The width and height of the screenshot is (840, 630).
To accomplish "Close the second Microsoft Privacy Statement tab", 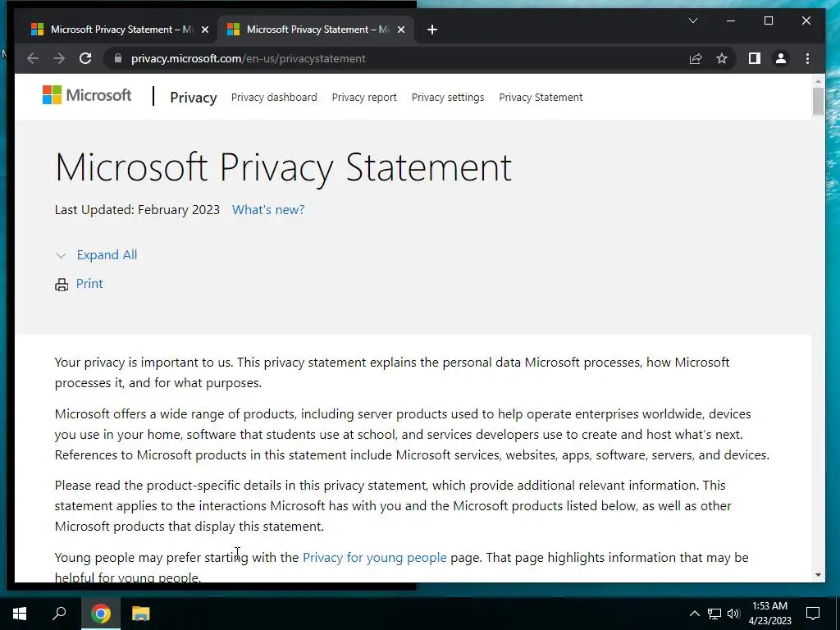I will (x=400, y=30).
